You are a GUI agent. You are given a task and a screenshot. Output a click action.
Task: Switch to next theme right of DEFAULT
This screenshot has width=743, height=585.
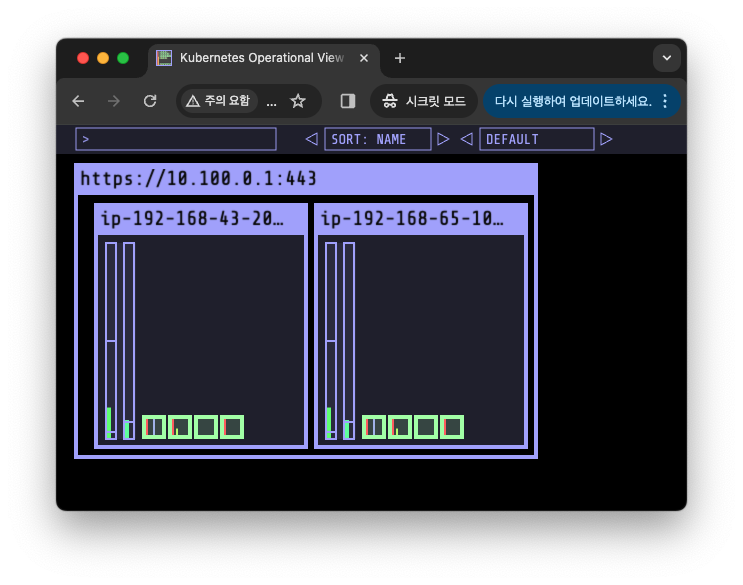click(606, 139)
